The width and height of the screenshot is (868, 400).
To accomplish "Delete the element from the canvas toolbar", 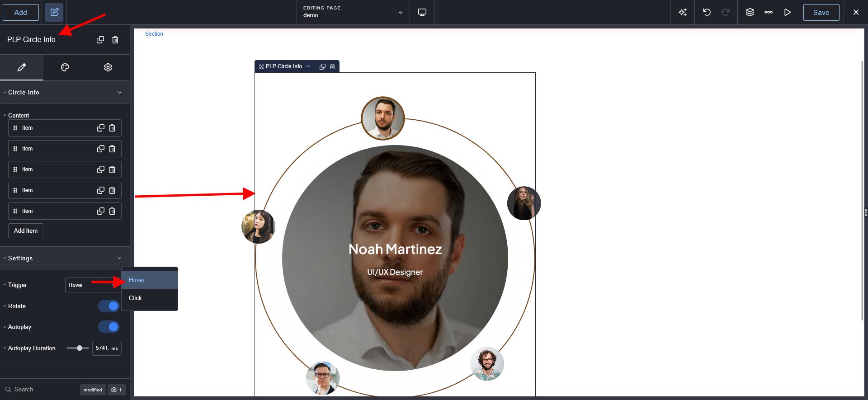I will coord(332,66).
